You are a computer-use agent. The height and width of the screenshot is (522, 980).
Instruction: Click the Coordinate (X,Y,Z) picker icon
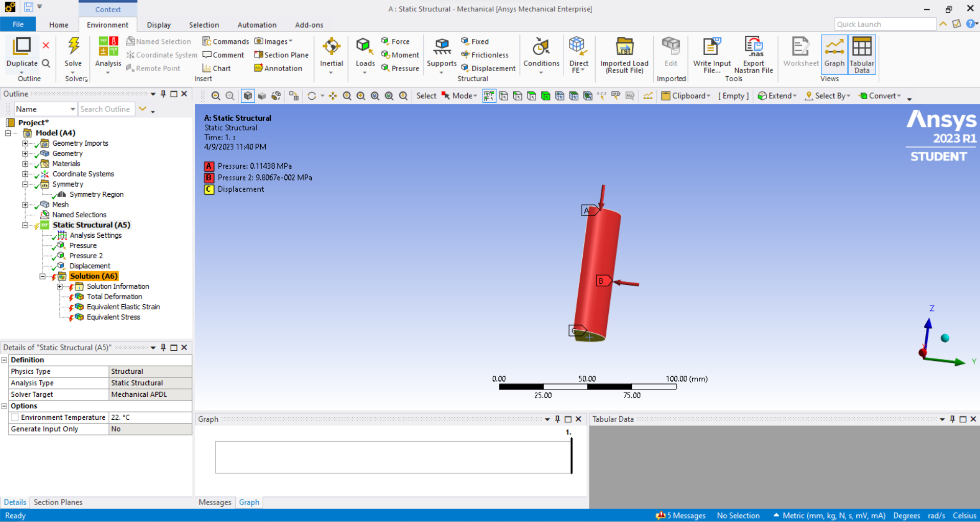602,96
